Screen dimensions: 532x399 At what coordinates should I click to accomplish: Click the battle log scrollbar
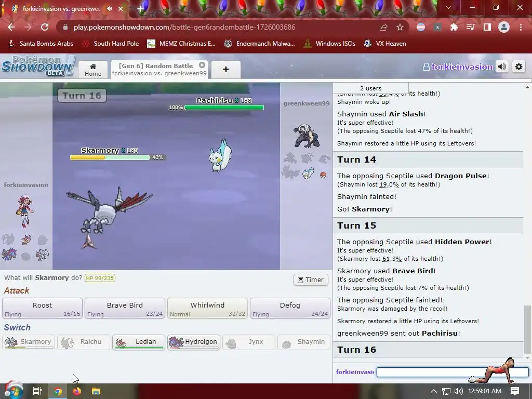coord(527,329)
